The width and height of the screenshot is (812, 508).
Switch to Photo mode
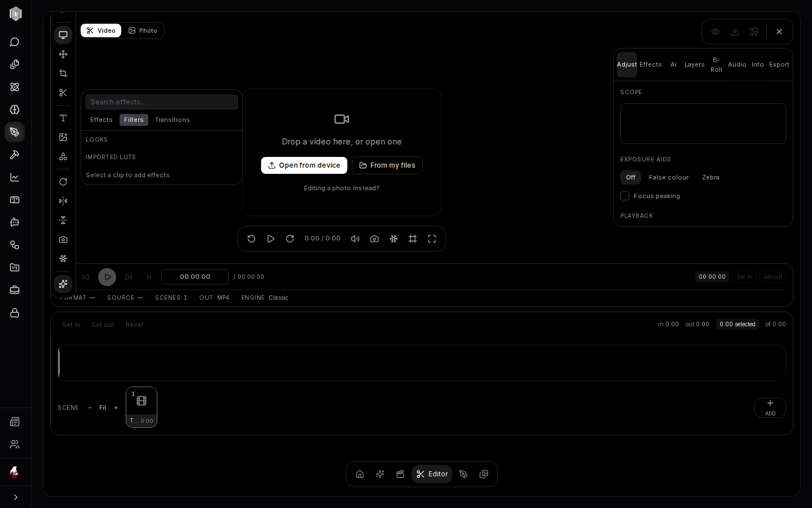[x=143, y=30]
